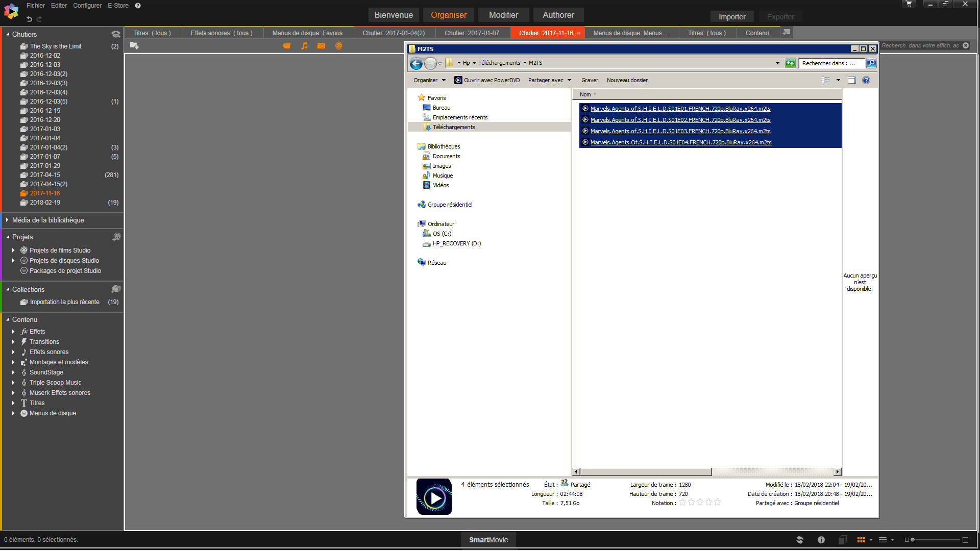
Task: Switch to list details view icon
Action: (883, 540)
